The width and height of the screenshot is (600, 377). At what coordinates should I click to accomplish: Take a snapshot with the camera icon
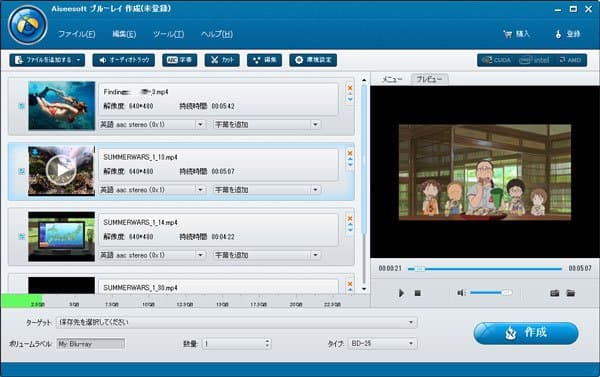[554, 293]
